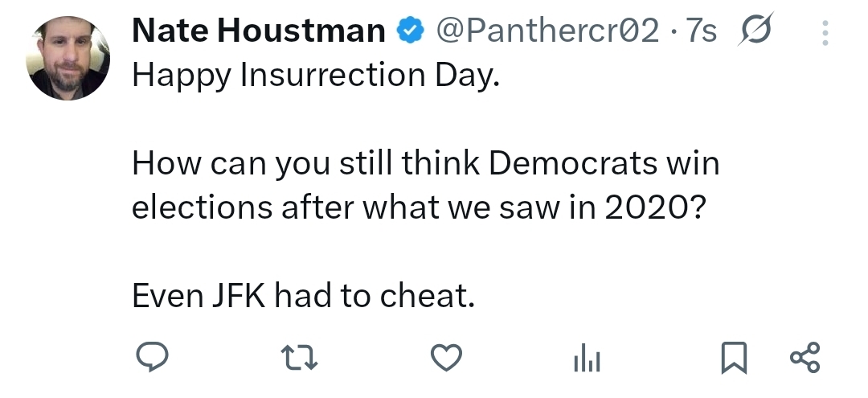868x398 pixels.
Task: Open the Nate Houstman display name link
Action: 258,31
